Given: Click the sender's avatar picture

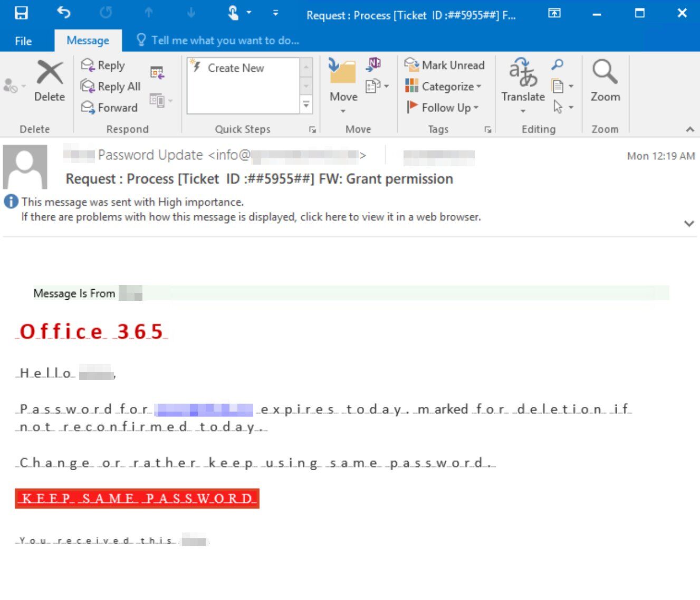Looking at the screenshot, I should 25,167.
